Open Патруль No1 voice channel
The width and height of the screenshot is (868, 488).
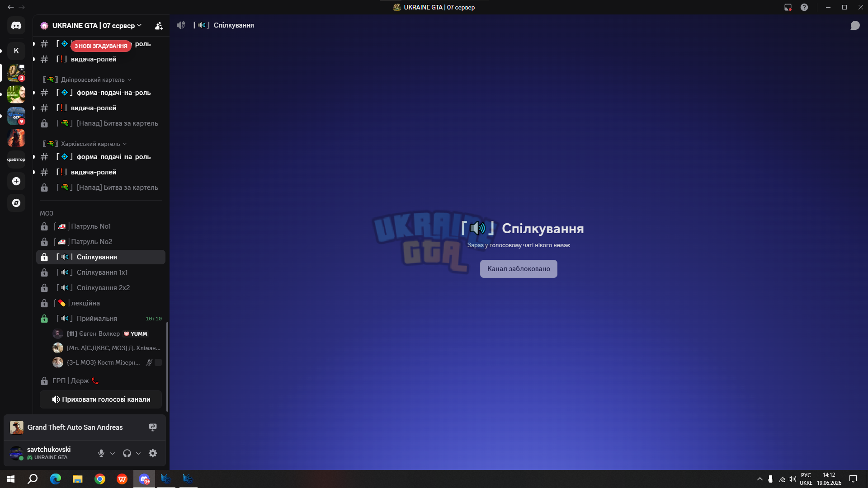coord(101,226)
